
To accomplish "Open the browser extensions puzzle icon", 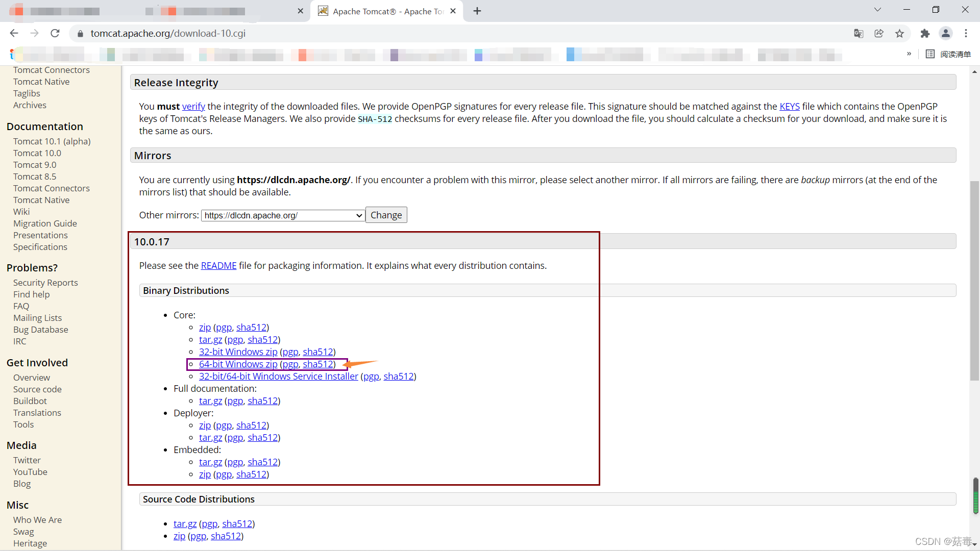I will pyautogui.click(x=925, y=33).
